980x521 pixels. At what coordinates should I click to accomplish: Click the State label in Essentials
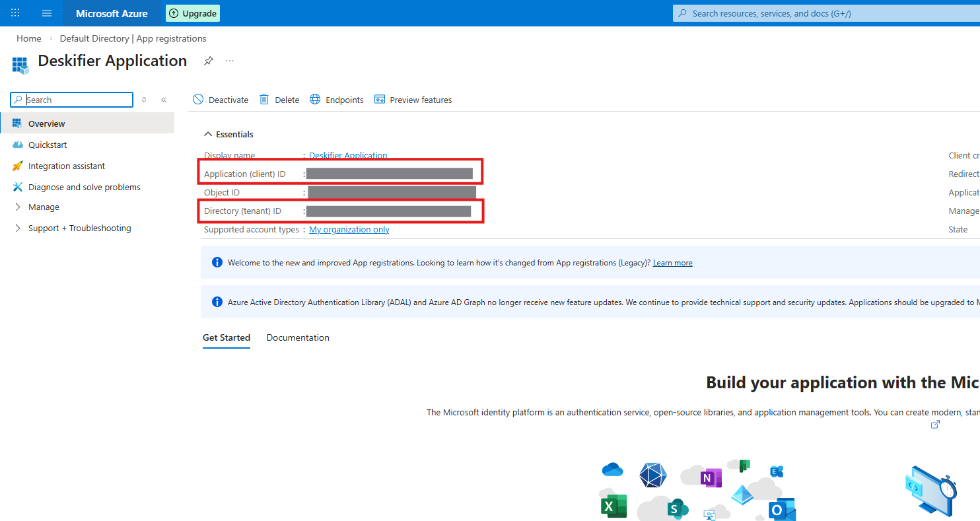click(958, 229)
